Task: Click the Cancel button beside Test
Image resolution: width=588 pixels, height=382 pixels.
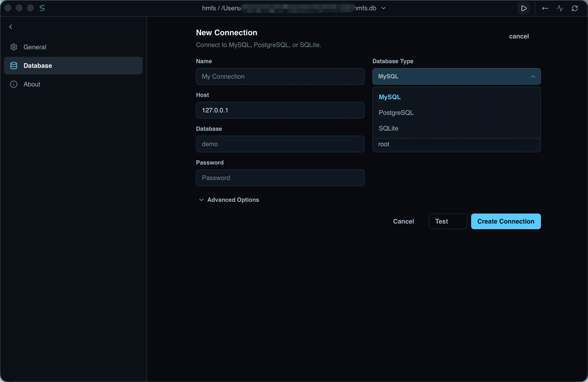Action: point(404,222)
